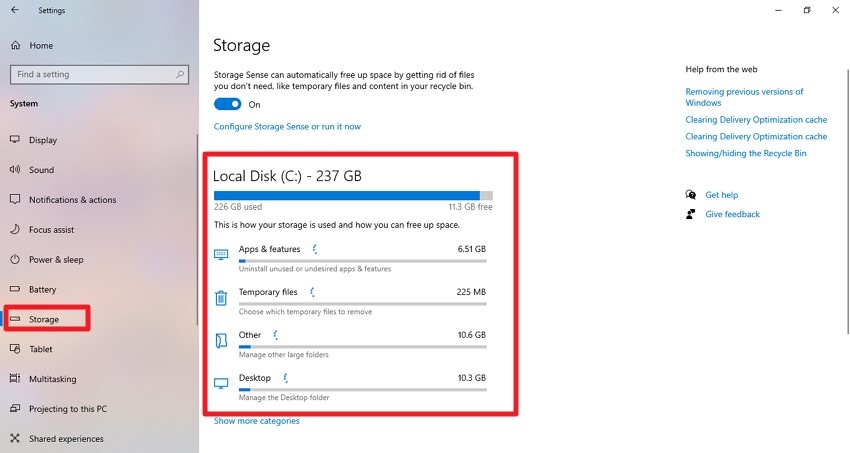Click the 10.6 GB size value
This screenshot has width=850, height=453.
point(472,334)
